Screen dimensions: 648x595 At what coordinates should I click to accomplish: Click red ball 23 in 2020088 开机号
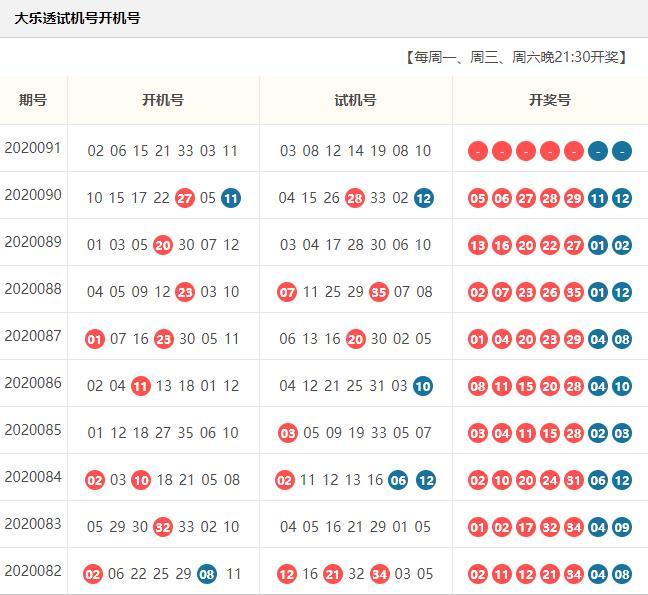(185, 293)
